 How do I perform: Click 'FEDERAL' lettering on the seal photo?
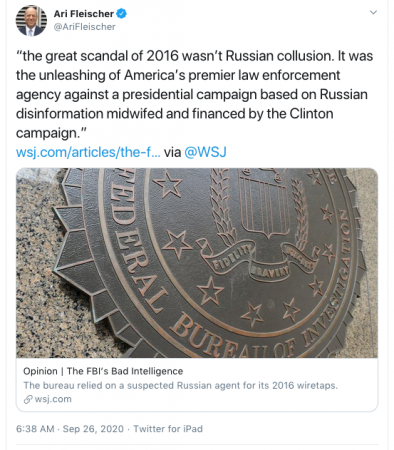click(x=139, y=239)
